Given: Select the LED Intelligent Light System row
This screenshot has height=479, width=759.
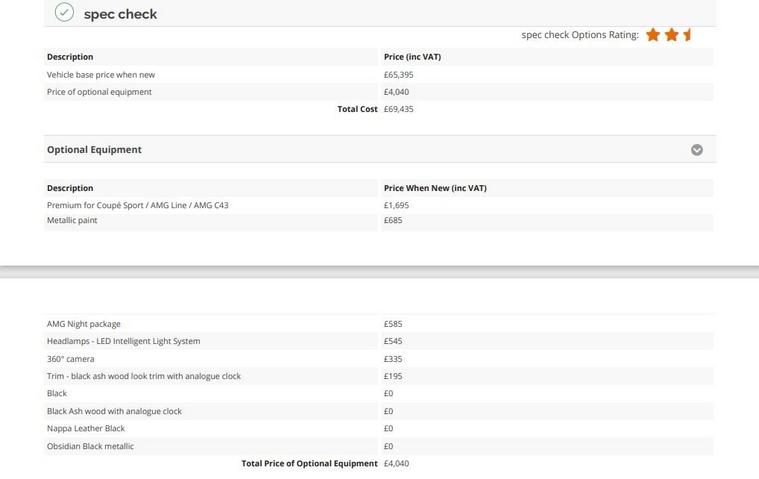Looking at the screenshot, I should [123, 341].
